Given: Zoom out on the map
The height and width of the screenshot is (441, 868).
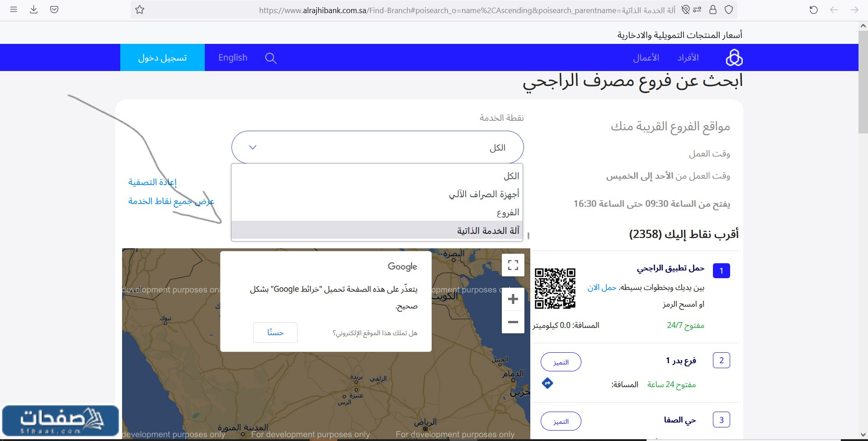Looking at the screenshot, I should click(513, 322).
